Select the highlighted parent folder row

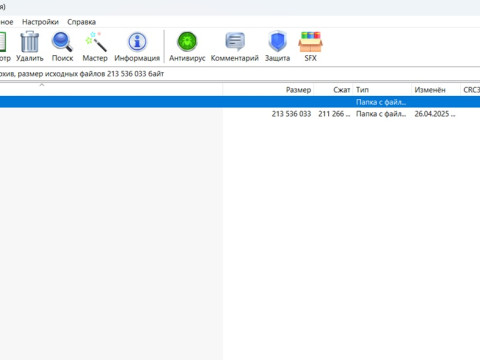click(x=240, y=102)
